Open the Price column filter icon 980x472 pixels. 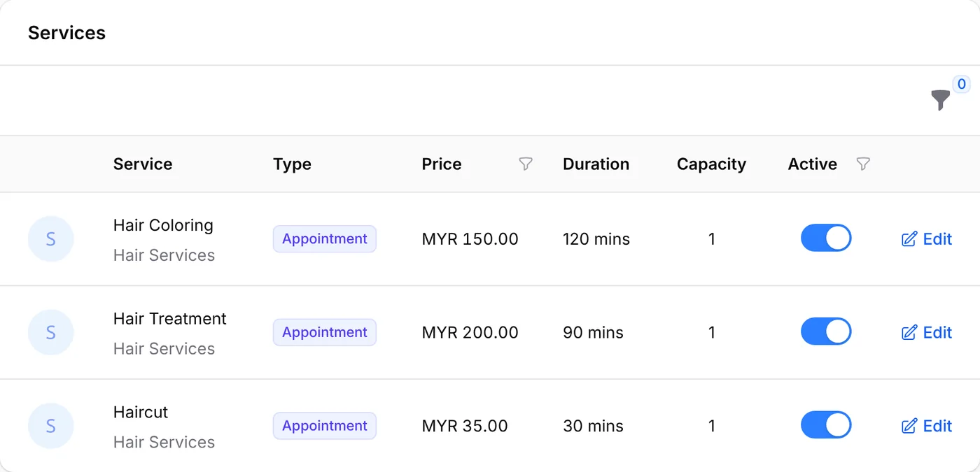click(525, 164)
